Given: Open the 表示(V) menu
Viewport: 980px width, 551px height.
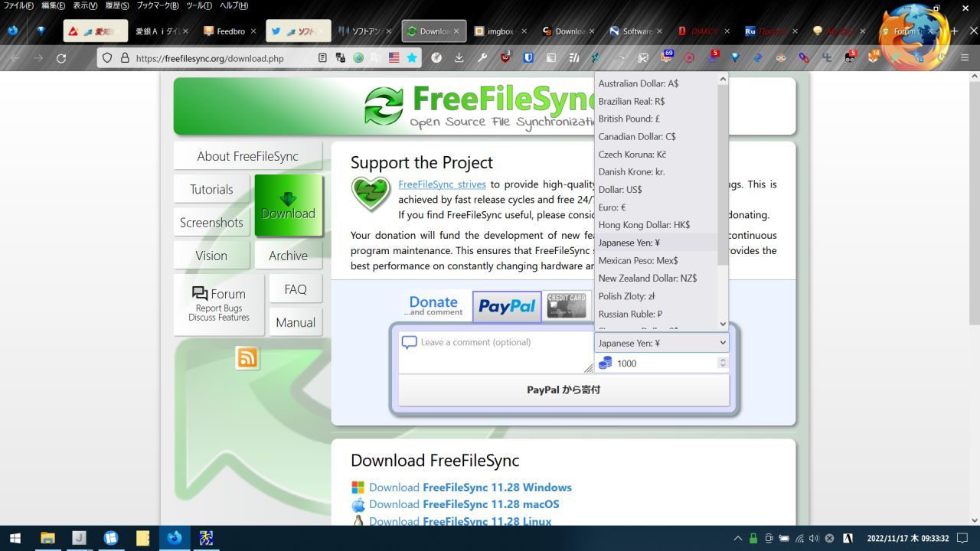Looking at the screenshot, I should click(85, 5).
